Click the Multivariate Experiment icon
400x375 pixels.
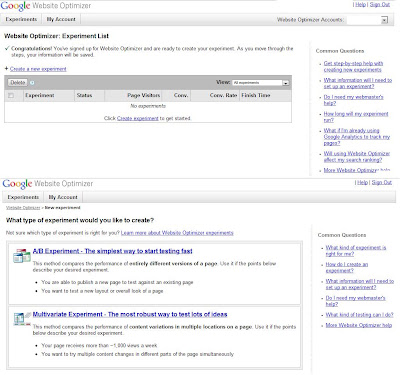coord(22,318)
